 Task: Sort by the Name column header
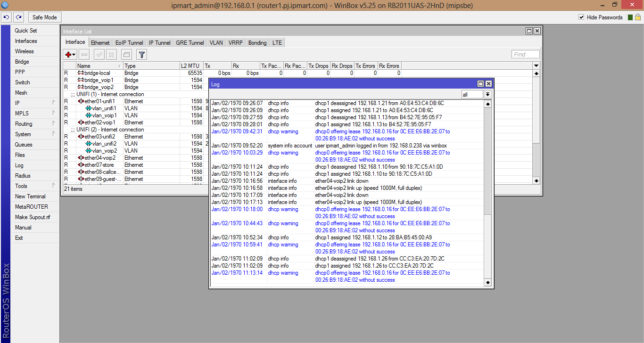(x=99, y=66)
